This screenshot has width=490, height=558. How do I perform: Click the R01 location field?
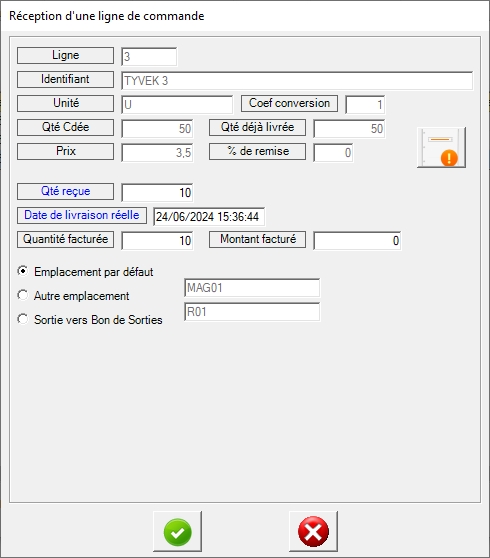252,312
